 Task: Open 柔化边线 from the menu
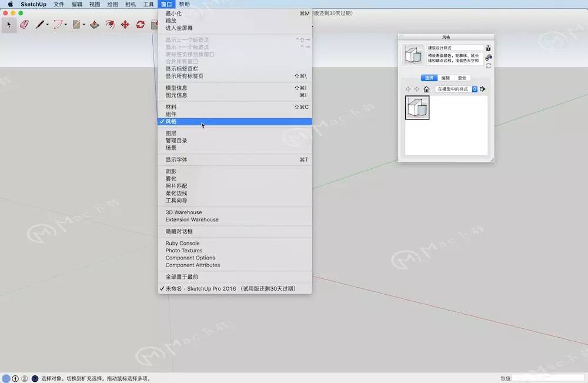pos(235,193)
